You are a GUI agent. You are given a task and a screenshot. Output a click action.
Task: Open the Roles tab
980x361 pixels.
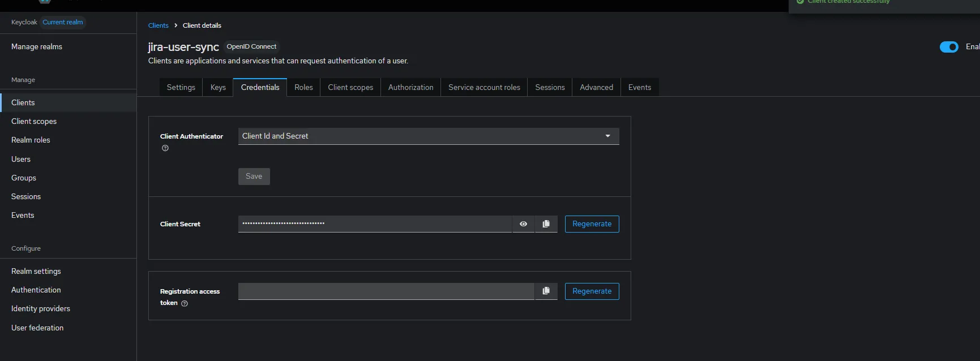303,87
